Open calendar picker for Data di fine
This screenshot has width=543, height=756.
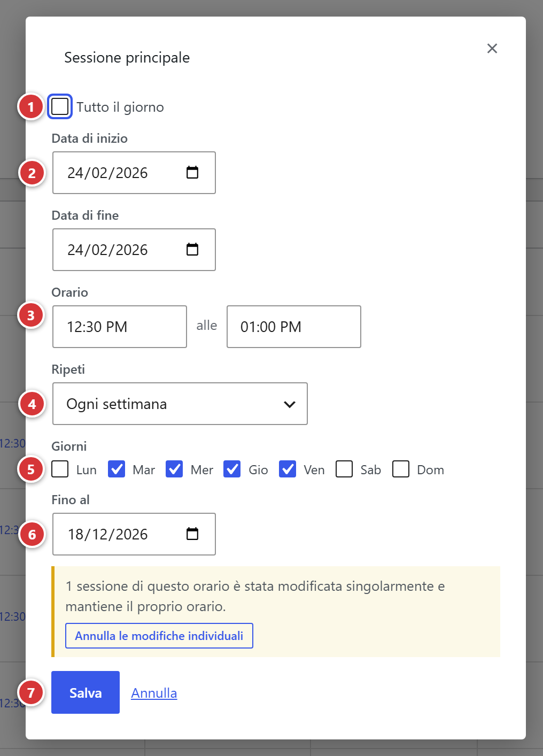coord(192,249)
